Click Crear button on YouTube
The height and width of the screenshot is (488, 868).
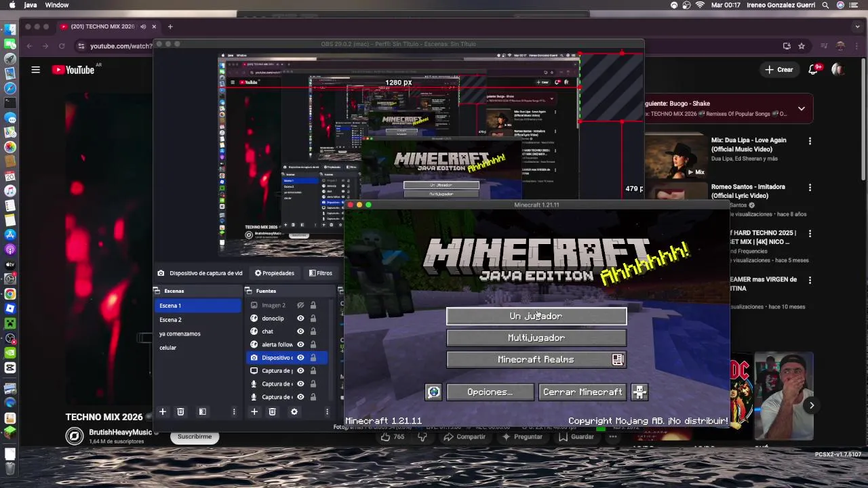point(779,69)
